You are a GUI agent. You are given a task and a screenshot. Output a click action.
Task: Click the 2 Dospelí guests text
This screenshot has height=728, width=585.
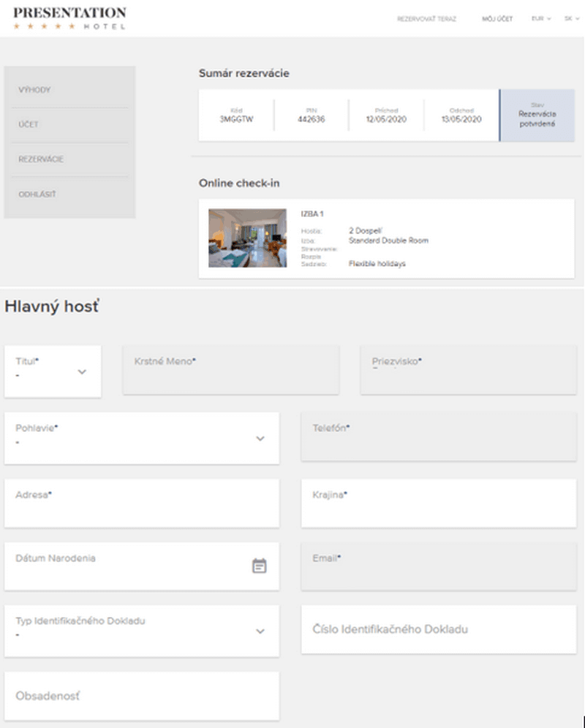365,231
